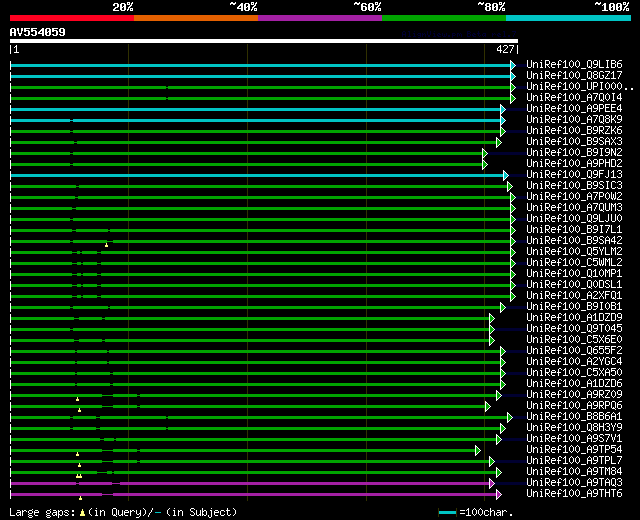Click the white query ruler bar
The height and width of the screenshot is (520, 640).
[263, 41]
